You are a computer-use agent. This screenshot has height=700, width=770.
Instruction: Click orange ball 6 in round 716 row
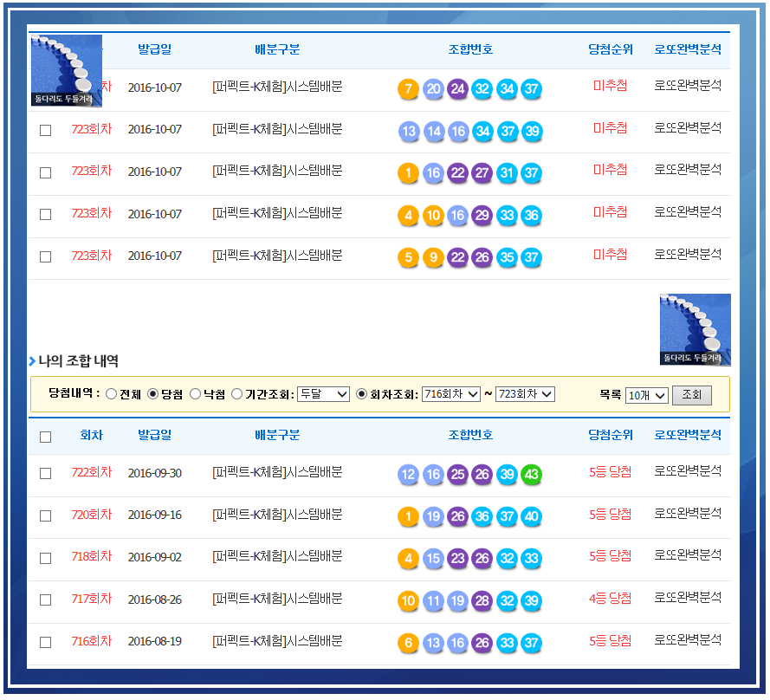pyautogui.click(x=408, y=643)
